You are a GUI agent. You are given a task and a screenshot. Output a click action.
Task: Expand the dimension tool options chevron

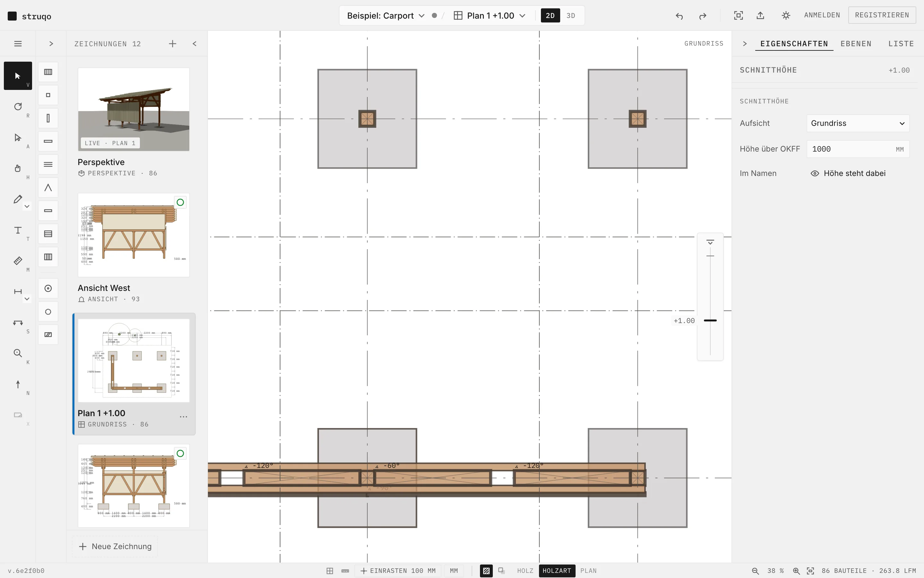pos(27,299)
